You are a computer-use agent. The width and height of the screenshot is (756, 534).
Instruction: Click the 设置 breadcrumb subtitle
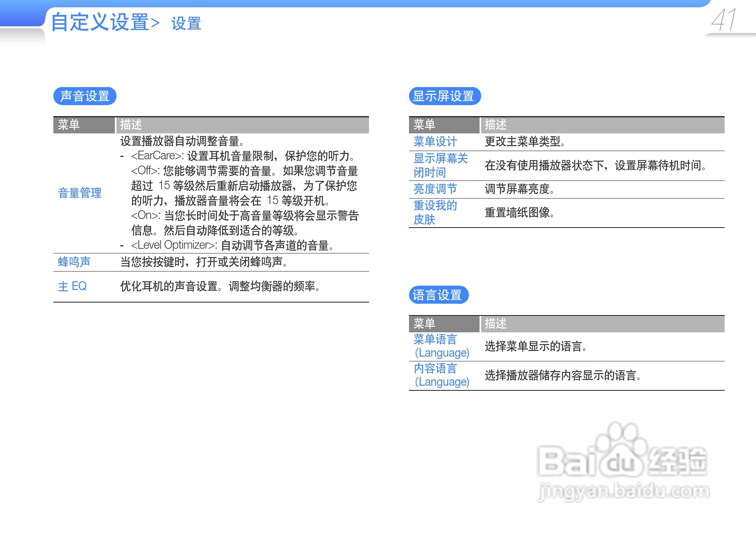(x=186, y=24)
